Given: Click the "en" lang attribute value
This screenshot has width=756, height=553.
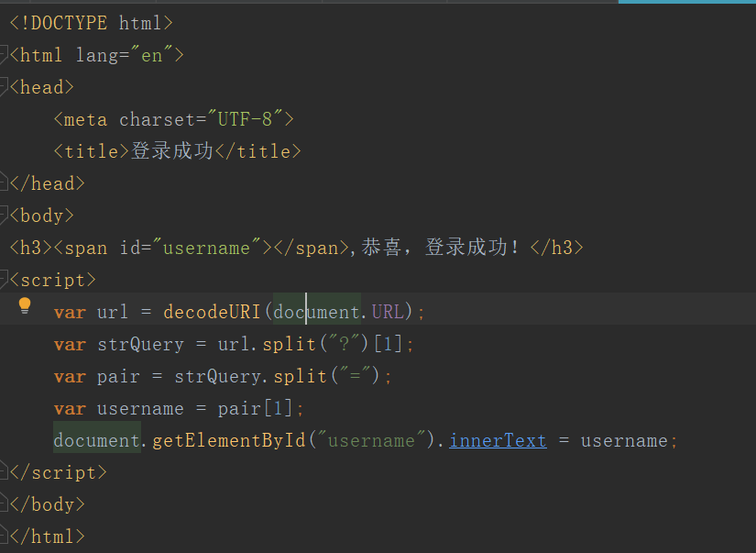Looking at the screenshot, I should pyautogui.click(x=151, y=55).
